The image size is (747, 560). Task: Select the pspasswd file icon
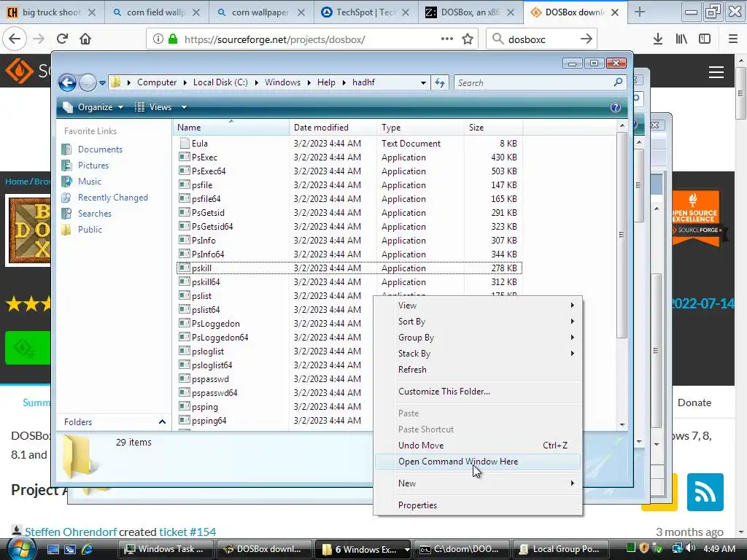tap(185, 379)
